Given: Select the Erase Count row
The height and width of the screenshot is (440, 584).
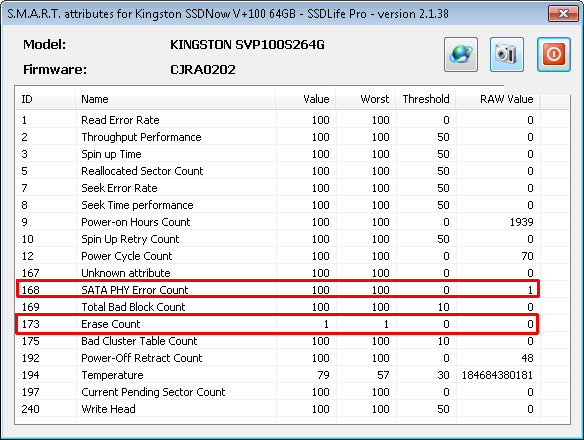Looking at the screenshot, I should click(277, 324).
